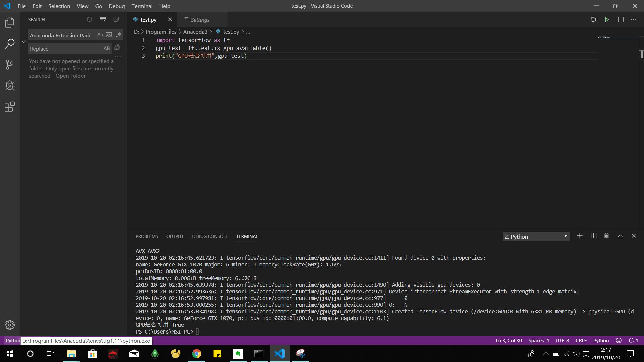This screenshot has height=362, width=644.
Task: Click the Open Folder link
Action: [x=70, y=76]
